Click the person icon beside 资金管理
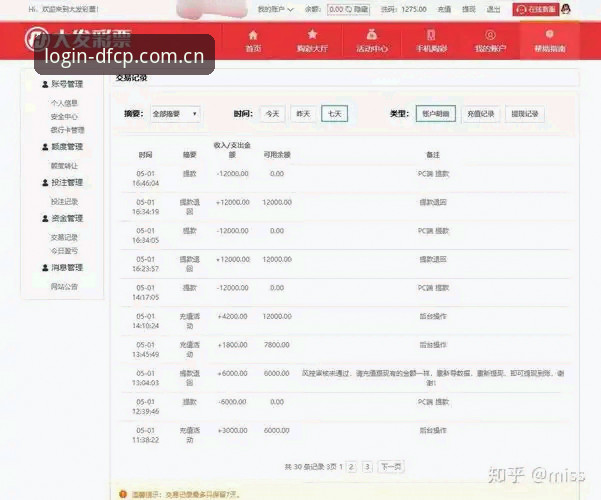 (45, 218)
